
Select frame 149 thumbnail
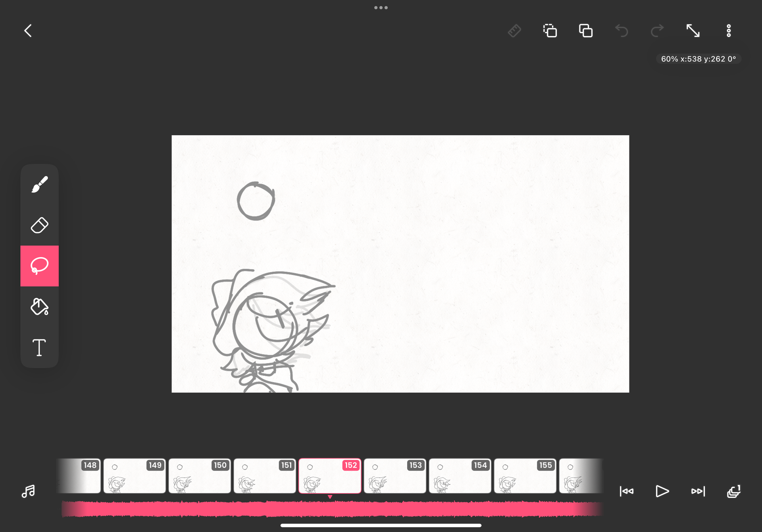tap(135, 476)
